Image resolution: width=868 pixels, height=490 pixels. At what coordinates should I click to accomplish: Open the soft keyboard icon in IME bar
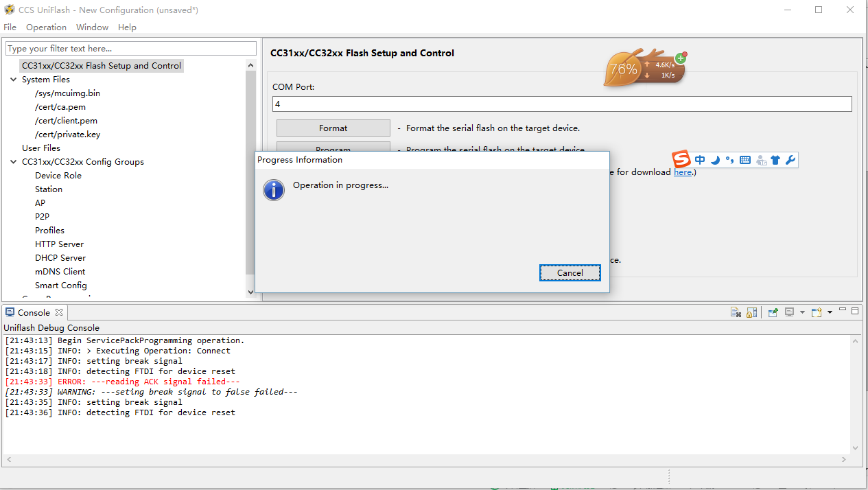[745, 160]
